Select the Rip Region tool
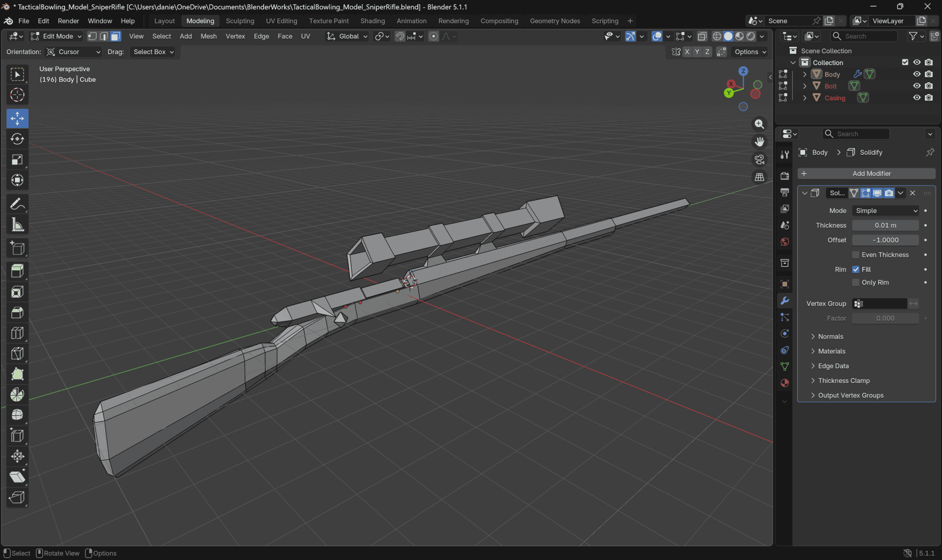Screen dimensions: 942x560 pos(17,497)
